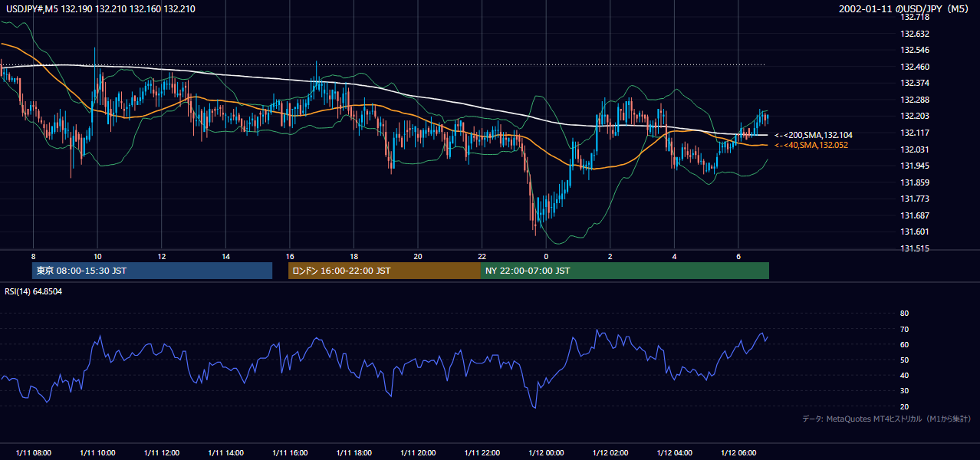Viewport: 980px width, 460px height.
Task: Click price axis value 132.546
Action: (x=914, y=50)
